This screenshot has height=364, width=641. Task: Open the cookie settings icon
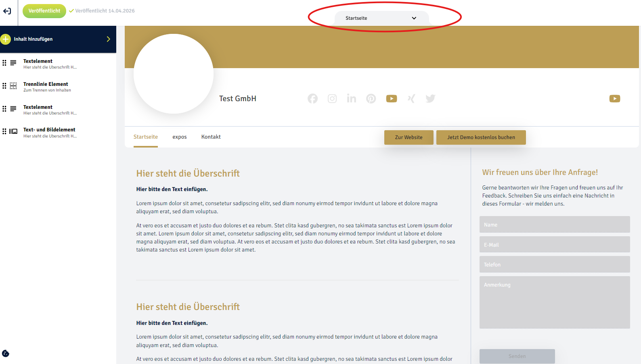point(6,354)
